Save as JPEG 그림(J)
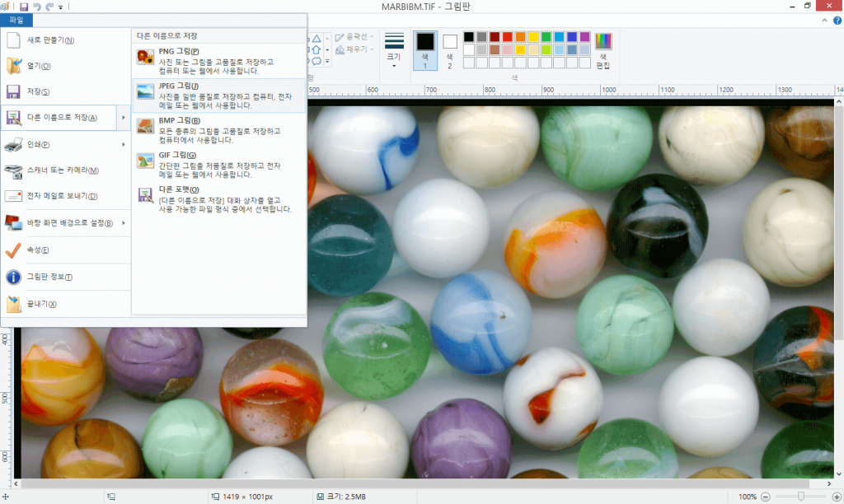This screenshot has width=844, height=504. pyautogui.click(x=219, y=96)
